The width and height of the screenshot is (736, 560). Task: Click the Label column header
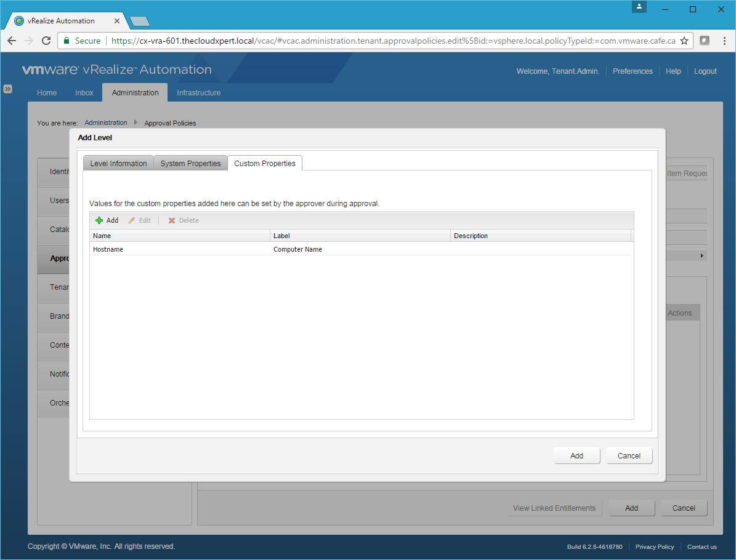360,236
